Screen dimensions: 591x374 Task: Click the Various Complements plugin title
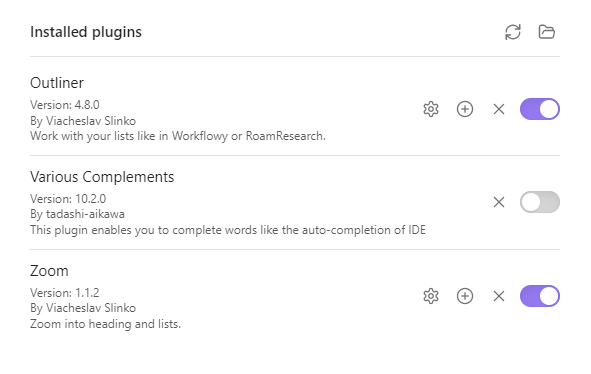point(102,177)
